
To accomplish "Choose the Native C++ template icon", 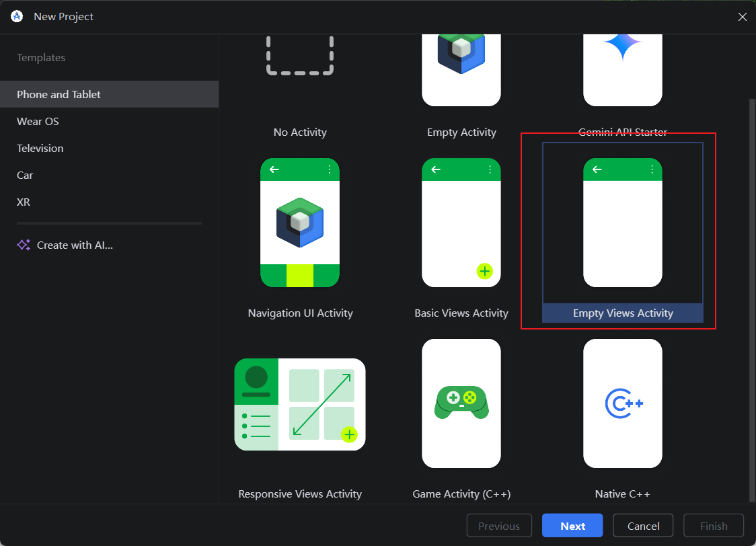I will coord(622,403).
